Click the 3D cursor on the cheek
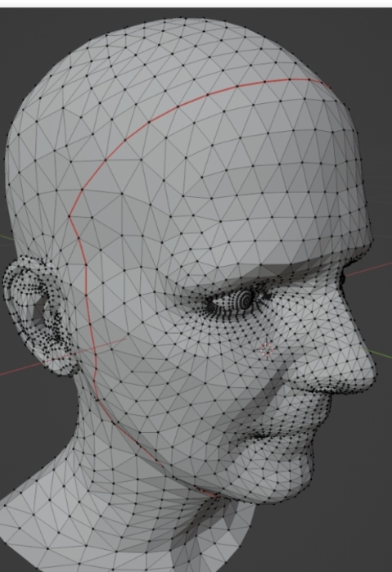392x572 pixels. [x=267, y=349]
